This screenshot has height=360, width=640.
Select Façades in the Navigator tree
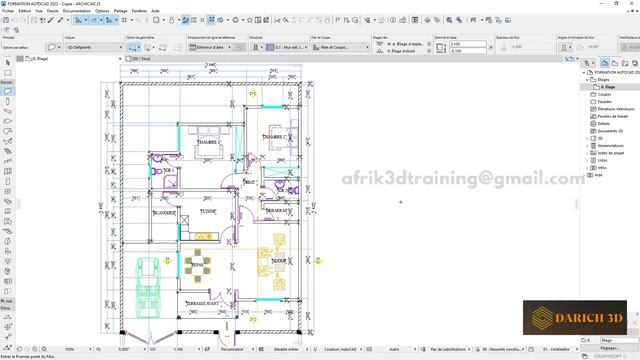[605, 102]
